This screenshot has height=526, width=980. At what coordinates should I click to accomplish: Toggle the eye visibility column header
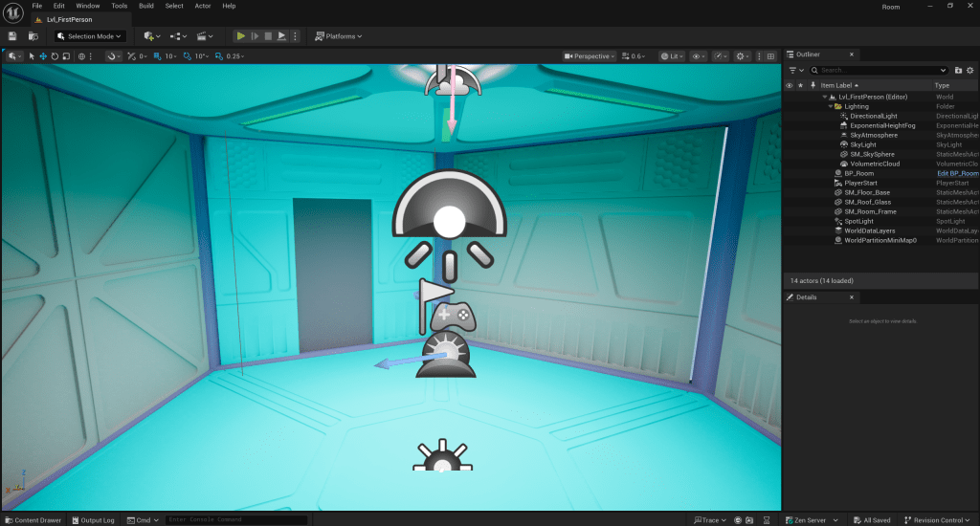click(x=790, y=85)
